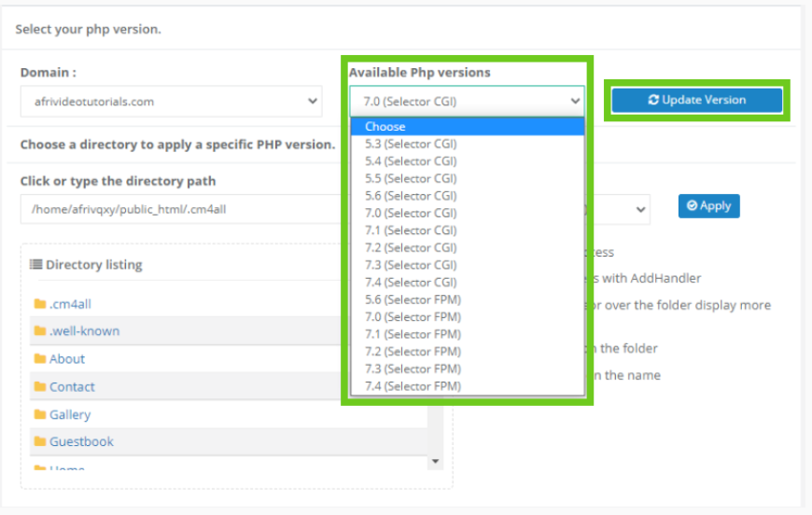Pick 5.6 (Selector FPM) version
Image resolution: width=812 pixels, height=515 pixels.
tap(413, 299)
